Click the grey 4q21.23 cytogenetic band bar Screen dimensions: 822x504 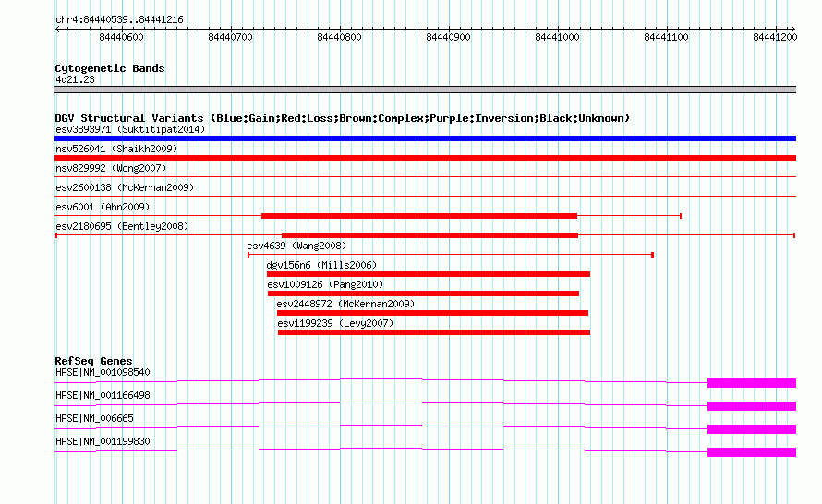[425, 90]
